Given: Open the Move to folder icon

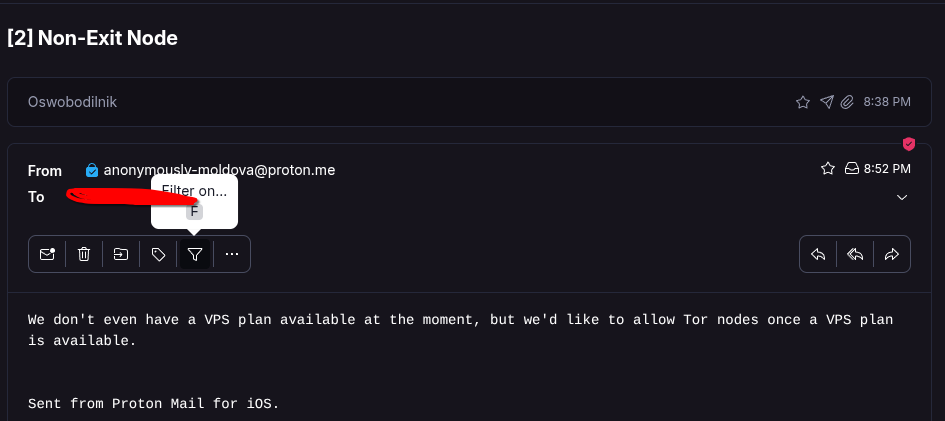Looking at the screenshot, I should click(x=121, y=254).
